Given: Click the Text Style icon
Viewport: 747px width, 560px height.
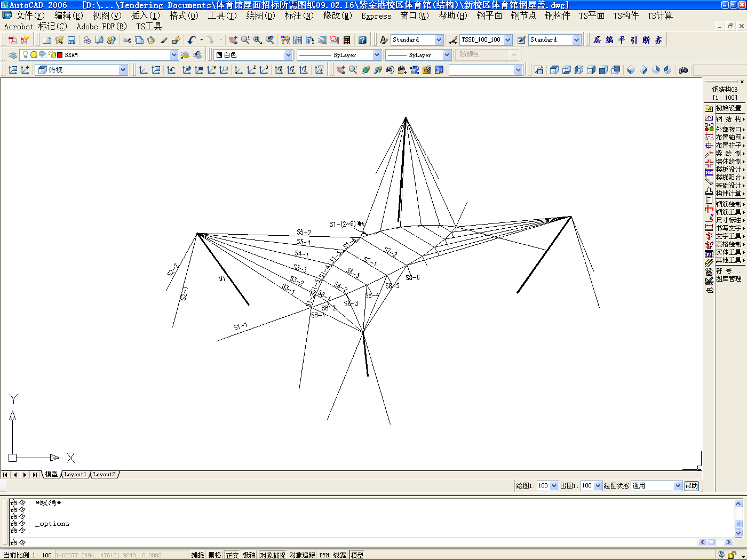Looking at the screenshot, I should pyautogui.click(x=384, y=40).
